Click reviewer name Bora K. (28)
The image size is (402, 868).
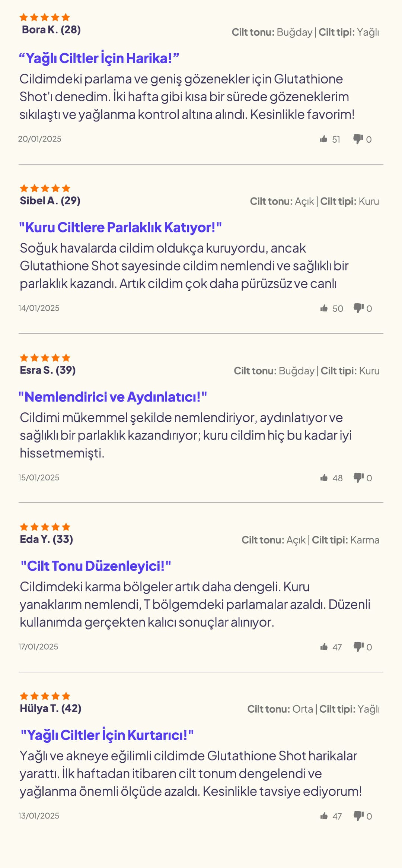(51, 30)
